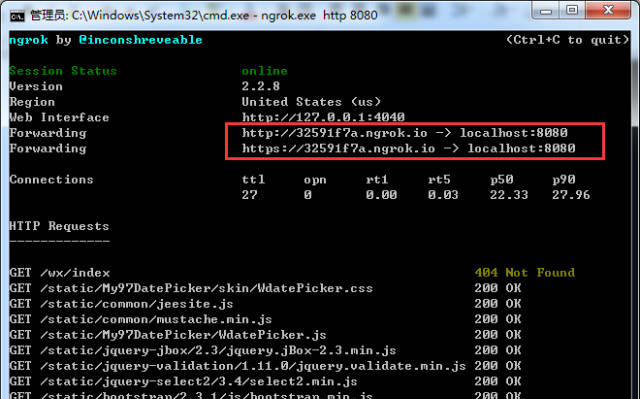
Task: Maximize the cmd.exe window
Action: tap(572, 10)
